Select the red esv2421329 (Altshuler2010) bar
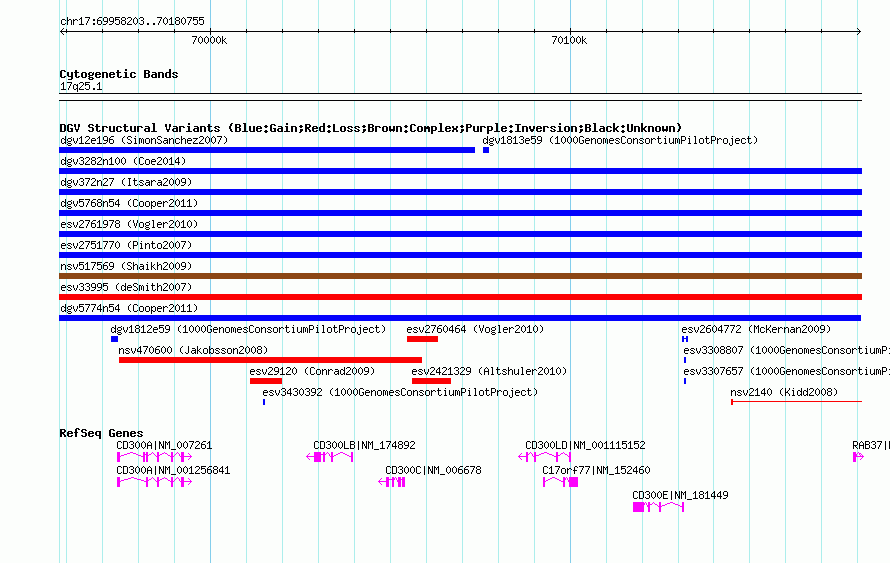Screen dimensions: 890x563 [x=431, y=381]
